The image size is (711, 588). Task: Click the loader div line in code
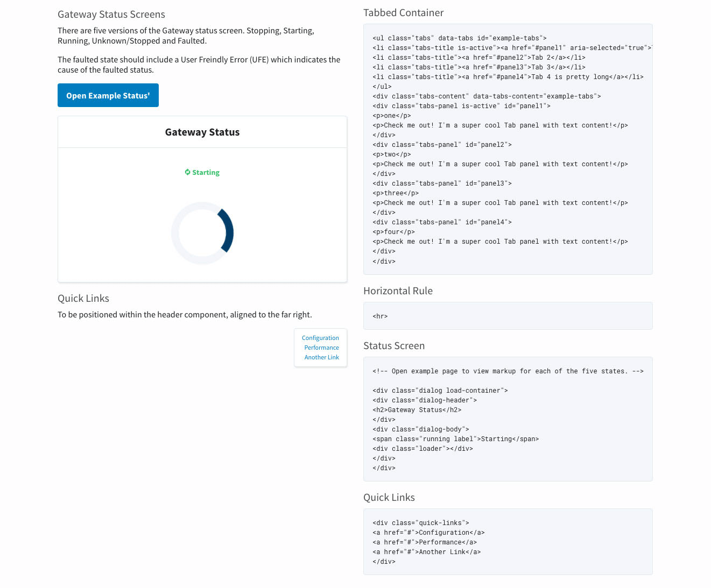[423, 449]
